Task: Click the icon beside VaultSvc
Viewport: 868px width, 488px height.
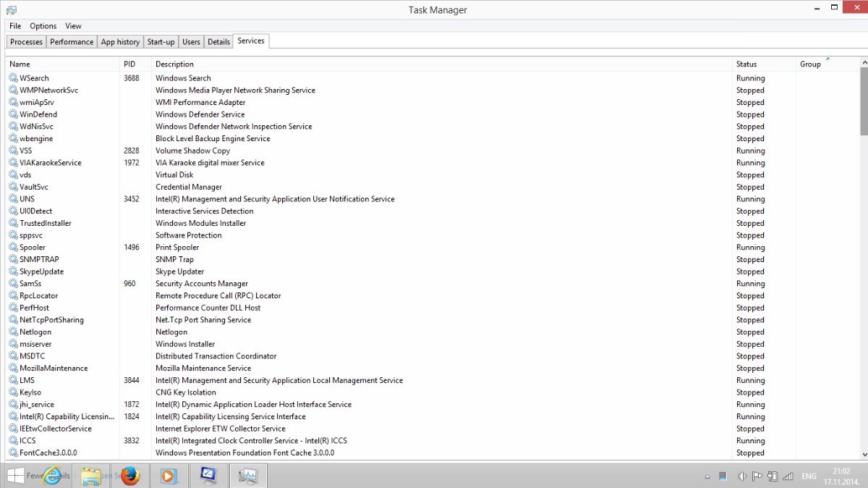Action: pyautogui.click(x=13, y=187)
